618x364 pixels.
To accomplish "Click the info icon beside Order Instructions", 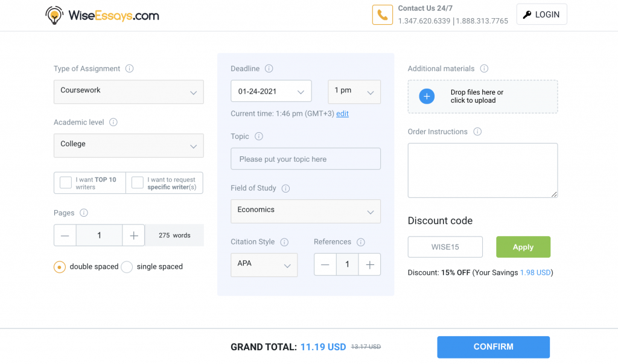I will (477, 132).
